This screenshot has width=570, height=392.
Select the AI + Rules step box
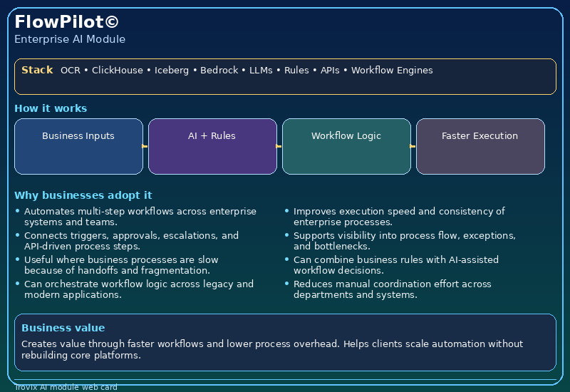pos(212,146)
